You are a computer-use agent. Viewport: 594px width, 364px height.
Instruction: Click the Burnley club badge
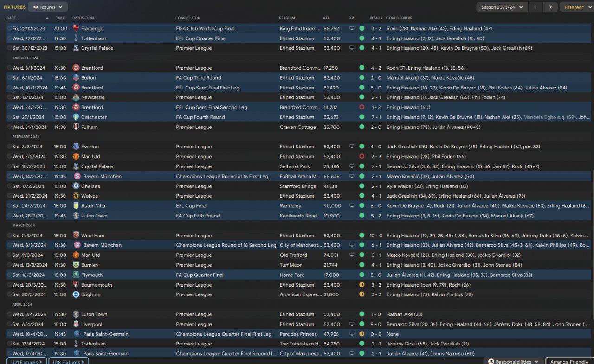pyautogui.click(x=76, y=265)
